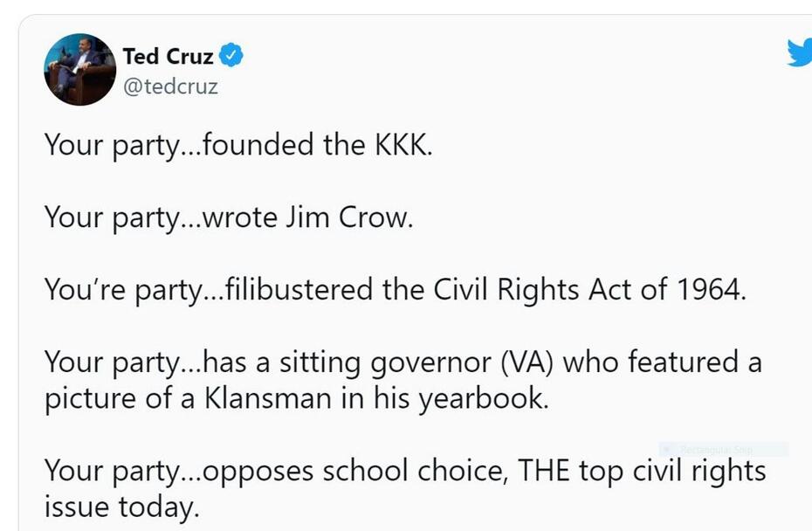The width and height of the screenshot is (812, 531).
Task: Click the "You're party" typo text
Action: tap(109, 289)
